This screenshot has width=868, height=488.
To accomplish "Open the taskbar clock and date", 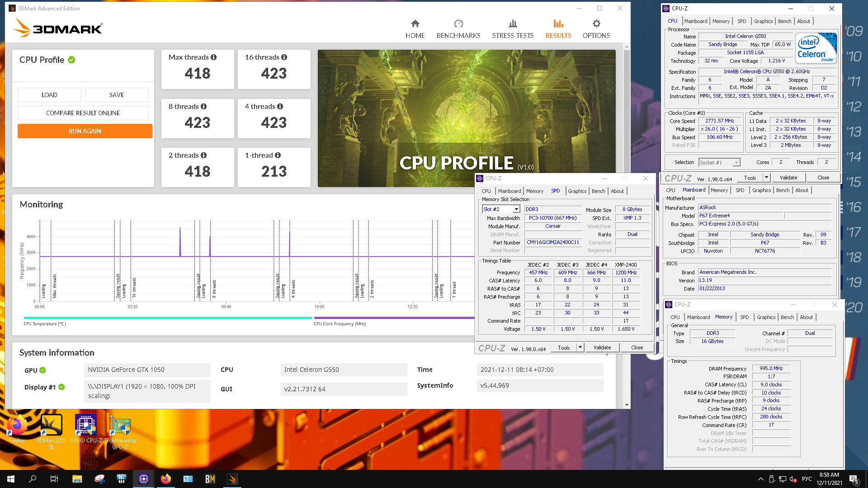I will click(x=829, y=479).
